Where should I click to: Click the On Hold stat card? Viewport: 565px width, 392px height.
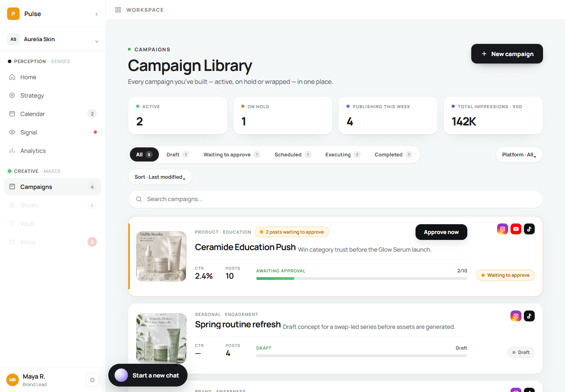click(283, 115)
